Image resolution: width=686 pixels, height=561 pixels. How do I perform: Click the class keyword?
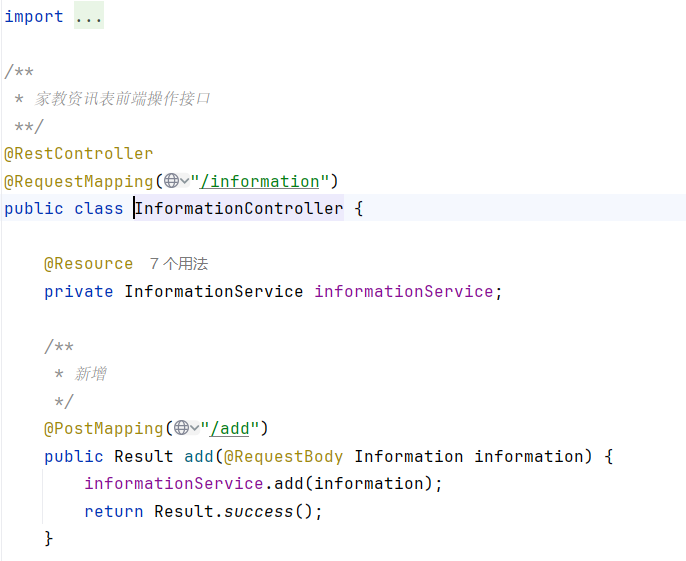99,208
